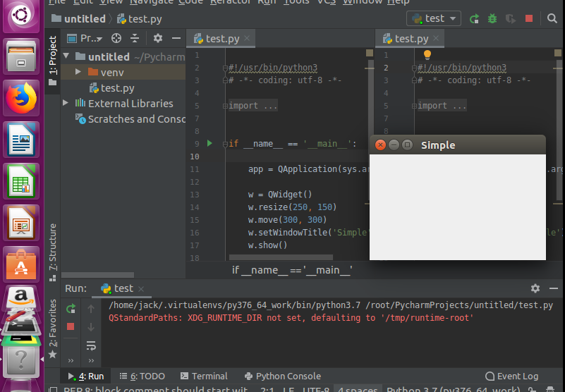Click the green run gutter arrow at line 9
The image size is (565, 392).
(209, 143)
